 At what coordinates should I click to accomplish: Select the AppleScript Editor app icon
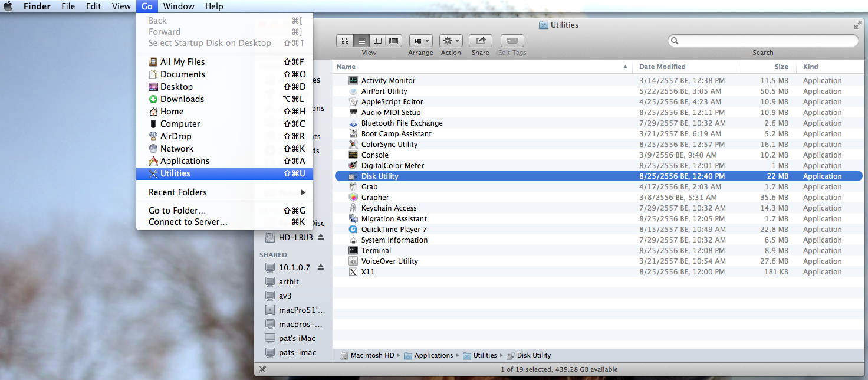click(x=353, y=102)
